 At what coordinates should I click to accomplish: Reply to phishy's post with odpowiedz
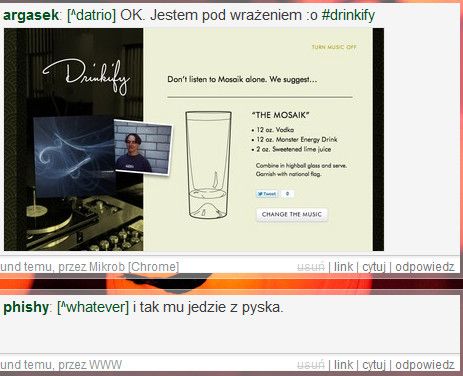(x=425, y=365)
